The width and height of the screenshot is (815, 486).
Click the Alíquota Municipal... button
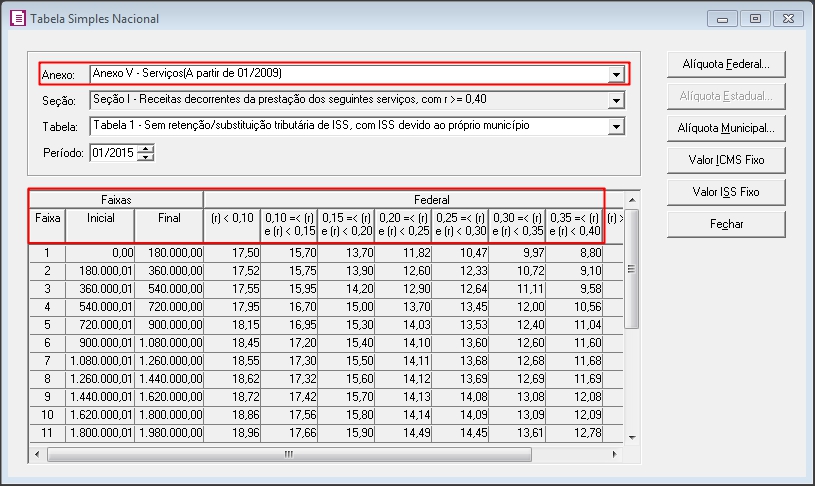tap(726, 128)
